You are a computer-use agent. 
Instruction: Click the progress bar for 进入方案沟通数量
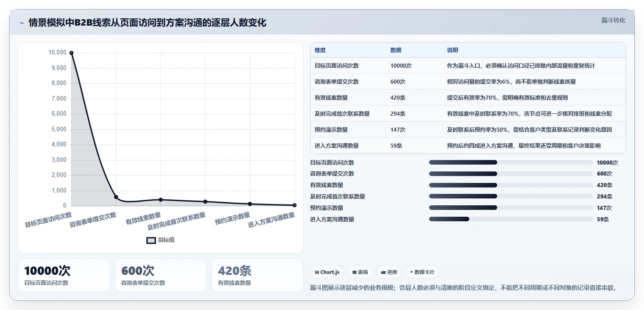(x=511, y=219)
